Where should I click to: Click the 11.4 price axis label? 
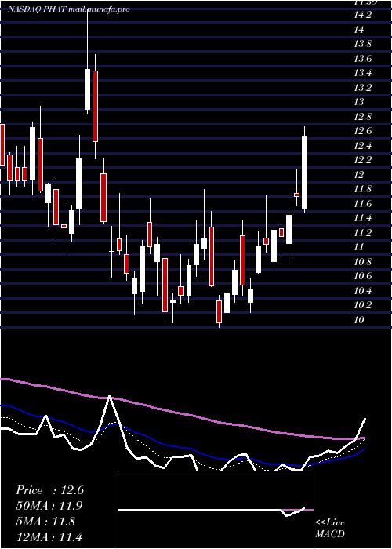click(x=362, y=219)
